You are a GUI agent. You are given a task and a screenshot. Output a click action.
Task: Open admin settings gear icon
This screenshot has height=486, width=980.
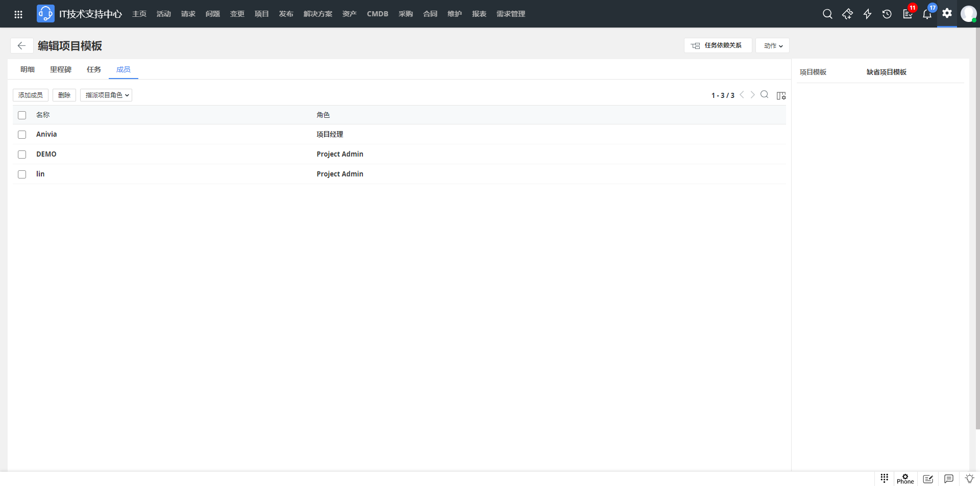[x=947, y=13]
